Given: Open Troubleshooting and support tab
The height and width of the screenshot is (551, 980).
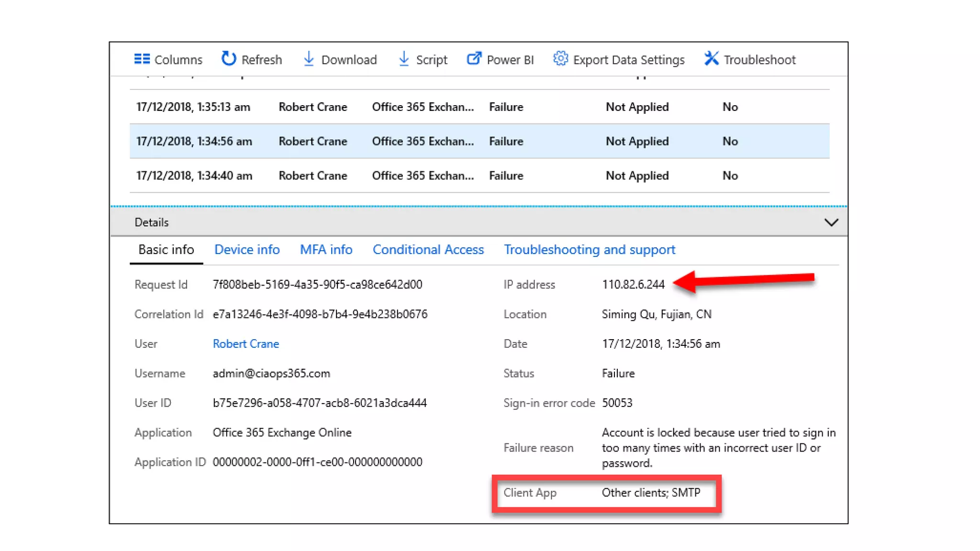Looking at the screenshot, I should pos(590,250).
